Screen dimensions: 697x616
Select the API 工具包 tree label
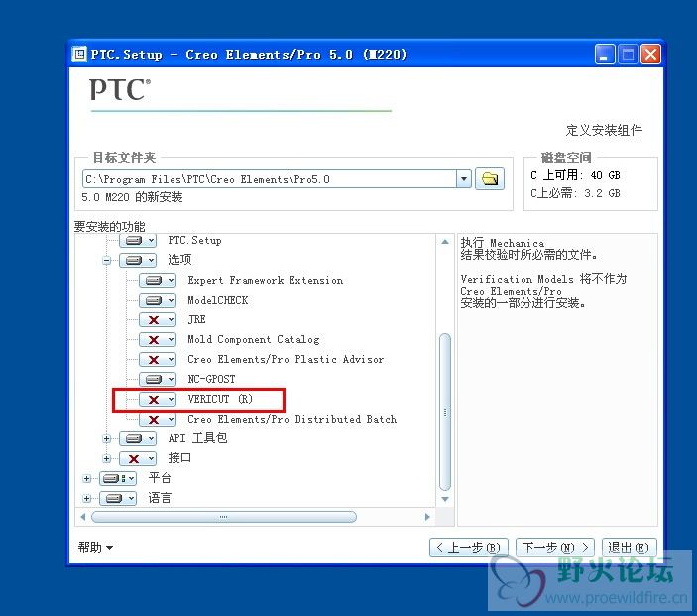(x=198, y=438)
